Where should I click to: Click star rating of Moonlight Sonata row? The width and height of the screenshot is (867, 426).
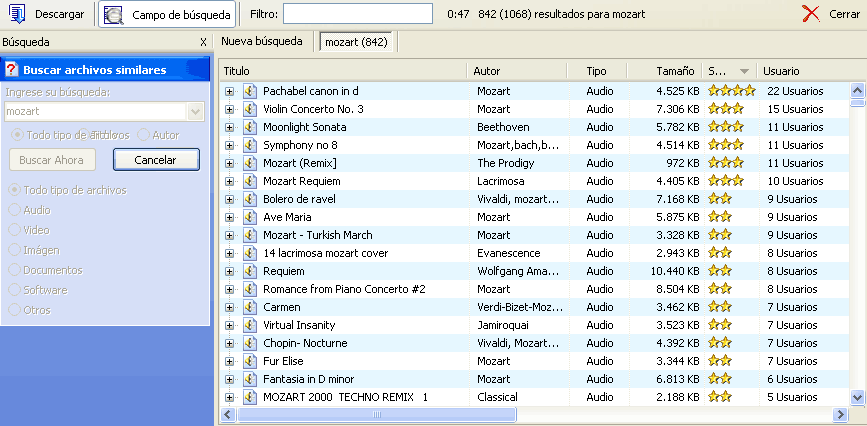click(x=725, y=127)
